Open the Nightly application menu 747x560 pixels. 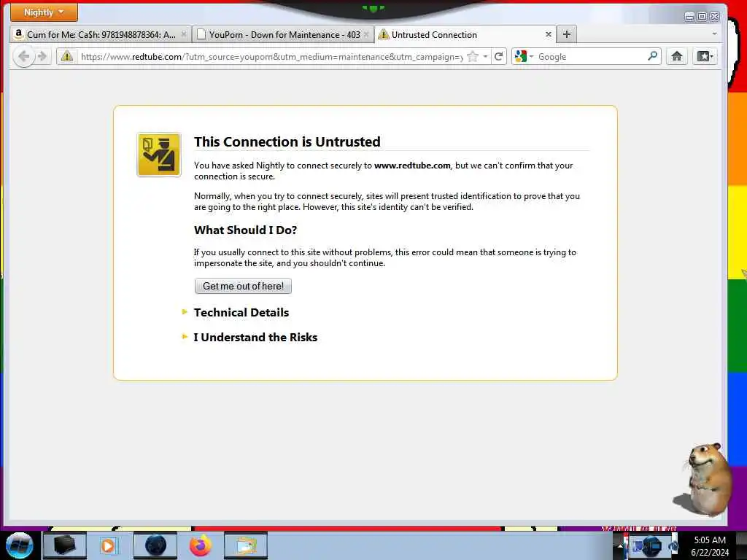(44, 12)
